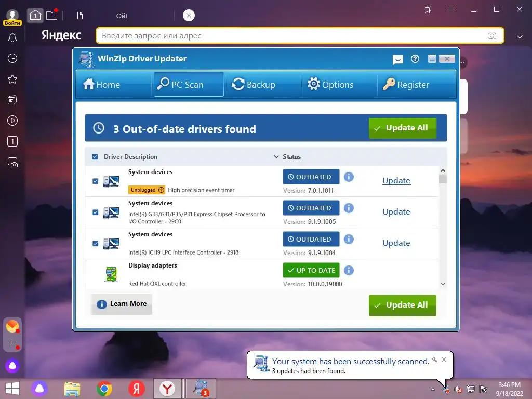Screen dimensions: 532x399
Task: Open the collections icon in Yandex sidebar
Action: click(x=12, y=100)
